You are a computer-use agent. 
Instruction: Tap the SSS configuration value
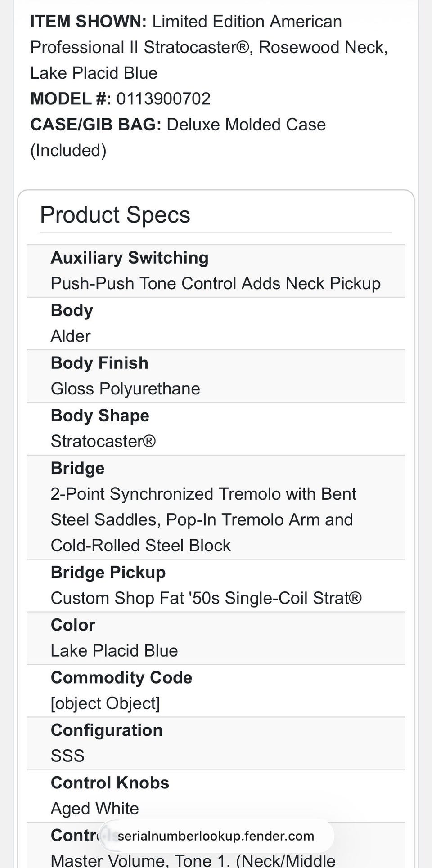pyautogui.click(x=67, y=756)
